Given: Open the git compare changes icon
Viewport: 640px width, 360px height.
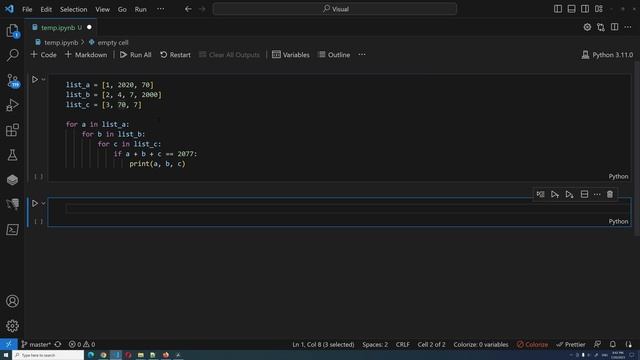Looking at the screenshot, I should coord(601,27).
